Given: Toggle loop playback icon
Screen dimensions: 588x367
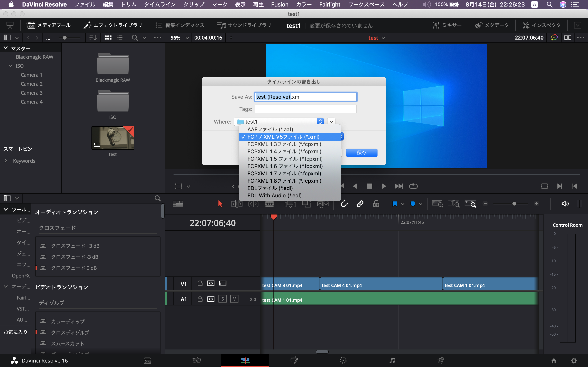Looking at the screenshot, I should click(x=413, y=186).
